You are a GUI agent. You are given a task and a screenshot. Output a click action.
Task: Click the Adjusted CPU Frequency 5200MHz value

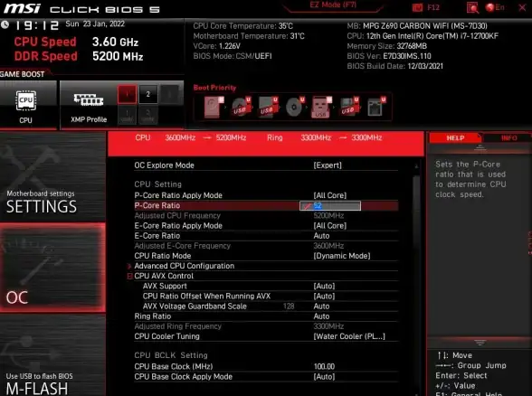pyautogui.click(x=328, y=216)
